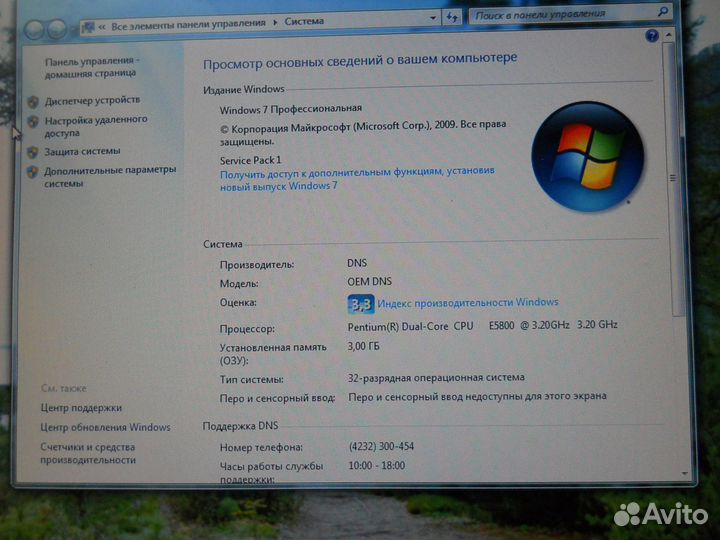Click shield icon beside Защита системы

(33, 152)
